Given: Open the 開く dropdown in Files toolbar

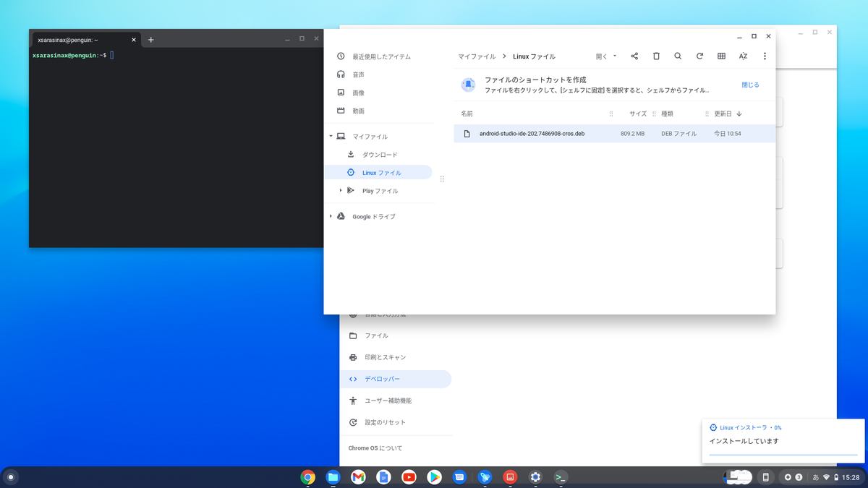Looking at the screenshot, I should coord(606,56).
